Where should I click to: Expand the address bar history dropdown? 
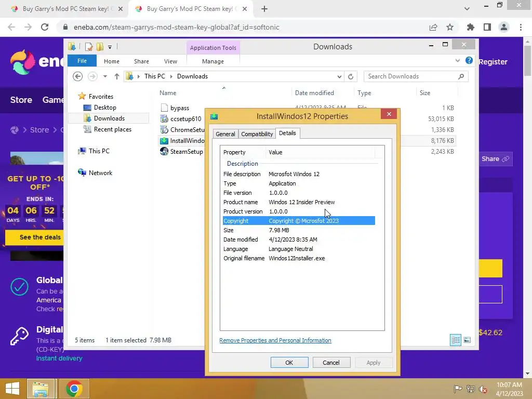(x=339, y=77)
